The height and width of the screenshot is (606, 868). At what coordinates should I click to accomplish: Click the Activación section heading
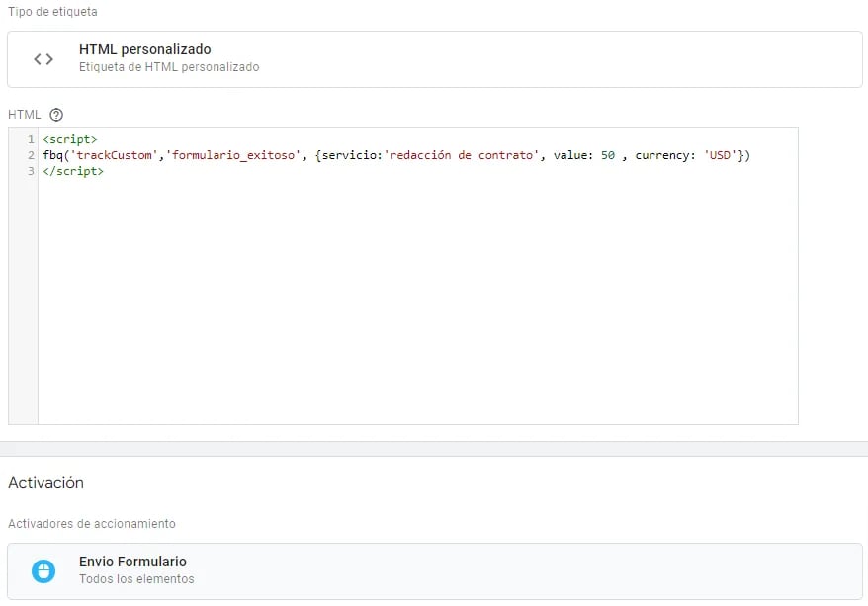pos(45,483)
